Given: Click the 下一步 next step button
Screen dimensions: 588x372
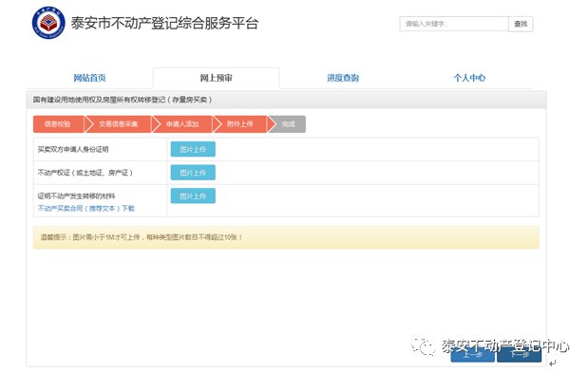Looking at the screenshot, I should pos(520,354).
